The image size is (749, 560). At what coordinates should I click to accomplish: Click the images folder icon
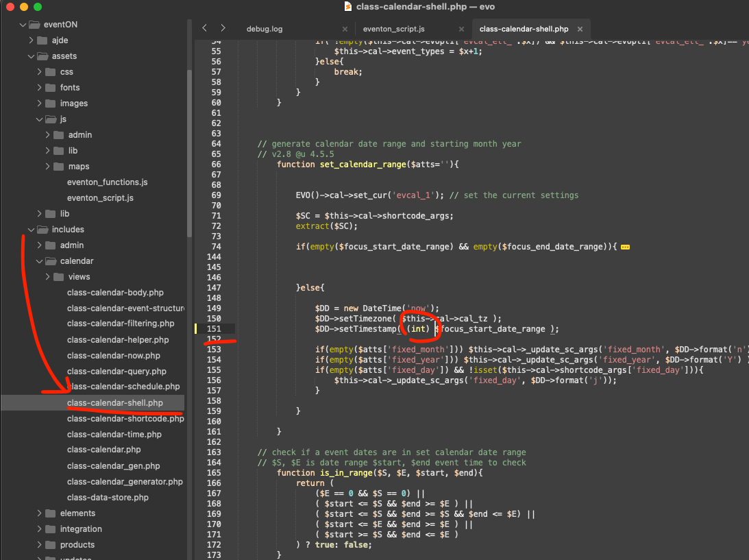click(x=50, y=104)
